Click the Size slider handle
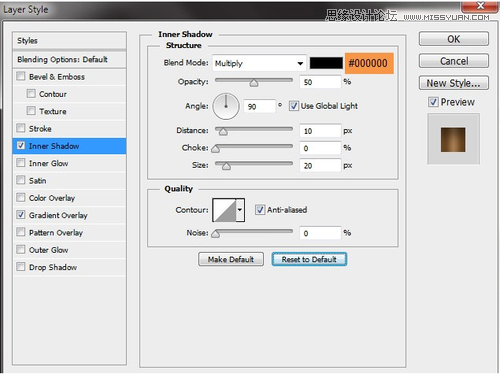 226,166
